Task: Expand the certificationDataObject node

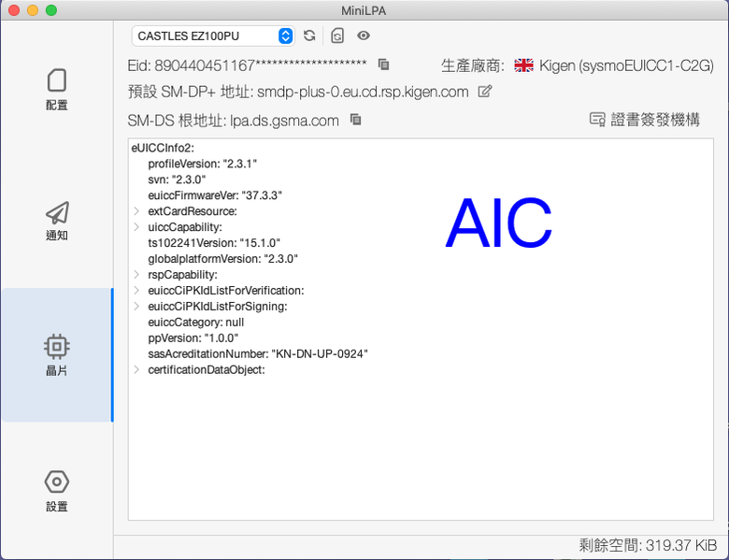Action: (136, 370)
